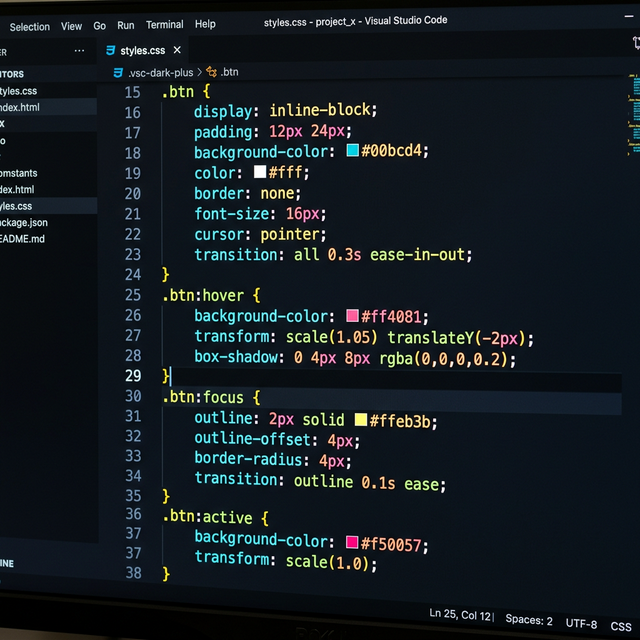This screenshot has height=640, width=640.
Task: Click 'scale(1.0)' transform value
Action: click(328, 562)
